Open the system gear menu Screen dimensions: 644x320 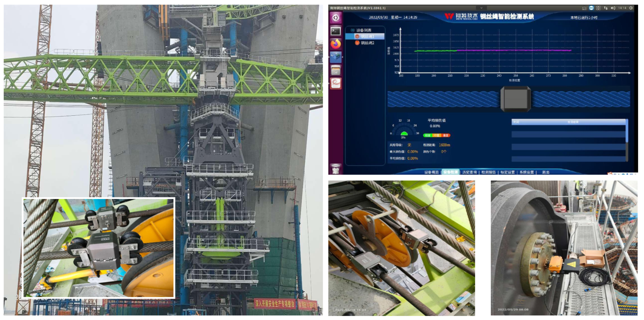631,8
